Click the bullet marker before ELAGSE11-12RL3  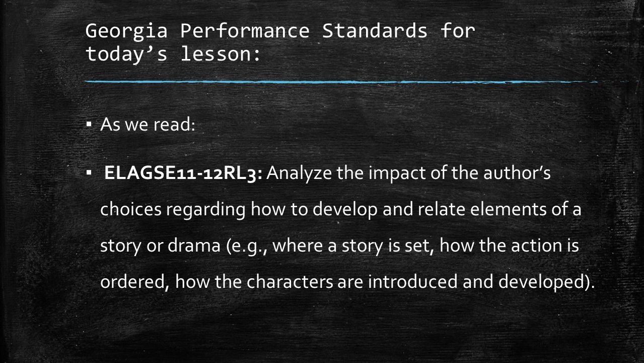pyautogui.click(x=89, y=174)
